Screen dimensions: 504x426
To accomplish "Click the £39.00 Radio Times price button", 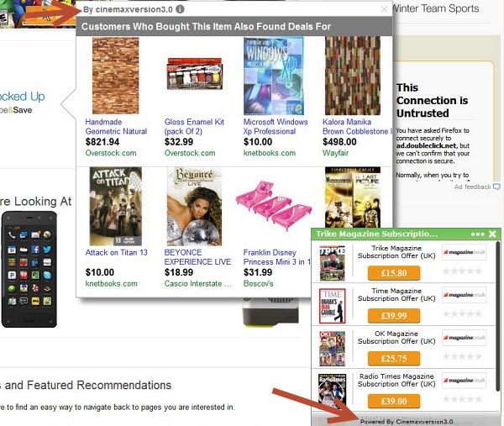I will point(394,402).
